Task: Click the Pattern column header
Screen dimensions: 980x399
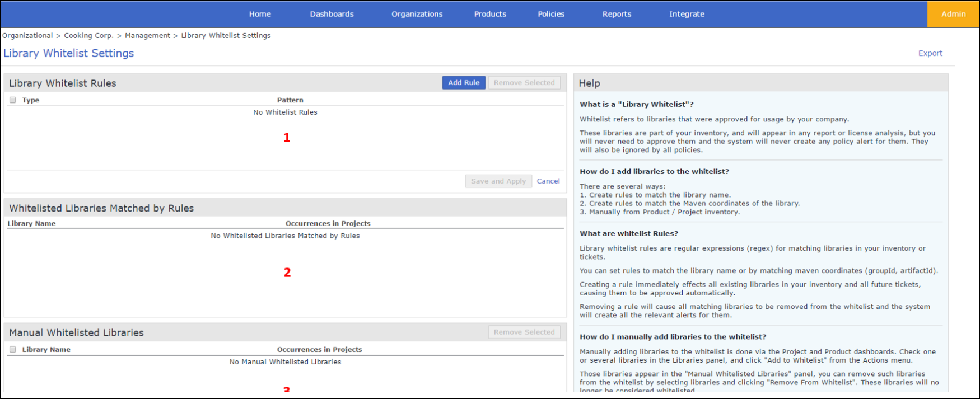Action: pos(290,100)
